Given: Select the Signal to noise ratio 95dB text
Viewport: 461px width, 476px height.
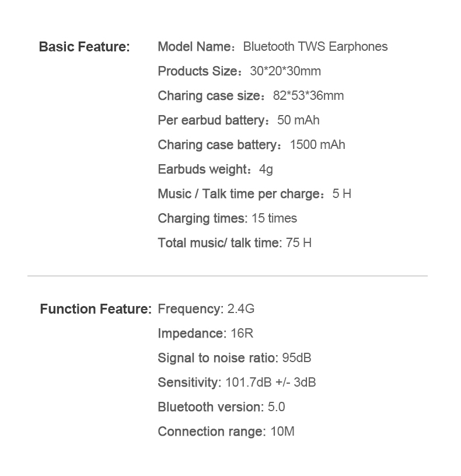Looking at the screenshot, I should point(235,358).
